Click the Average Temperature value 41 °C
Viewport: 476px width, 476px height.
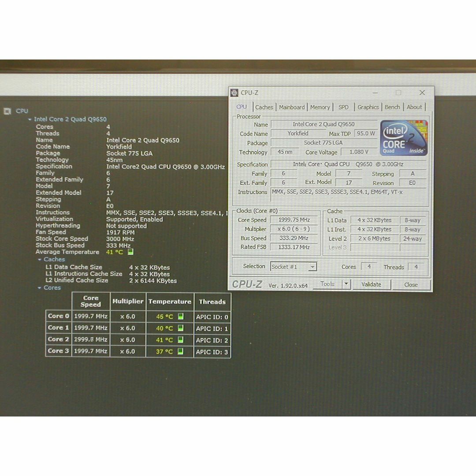tap(115, 252)
